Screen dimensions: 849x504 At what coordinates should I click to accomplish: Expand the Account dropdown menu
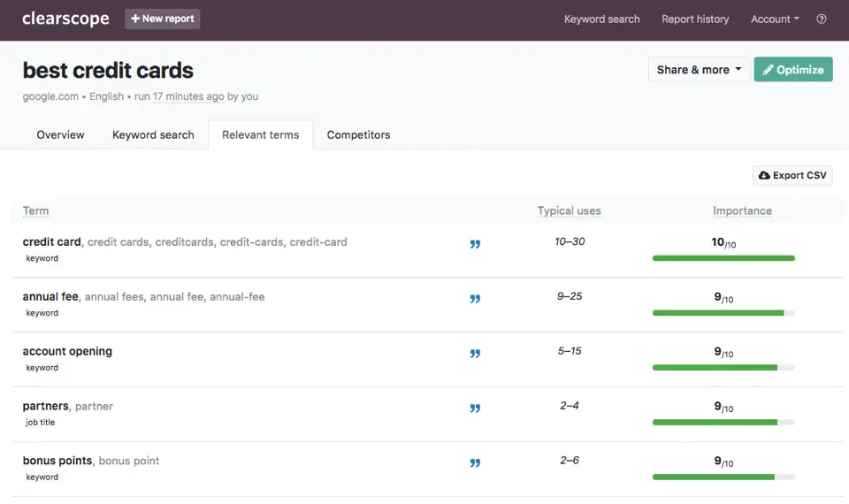pyautogui.click(x=775, y=19)
